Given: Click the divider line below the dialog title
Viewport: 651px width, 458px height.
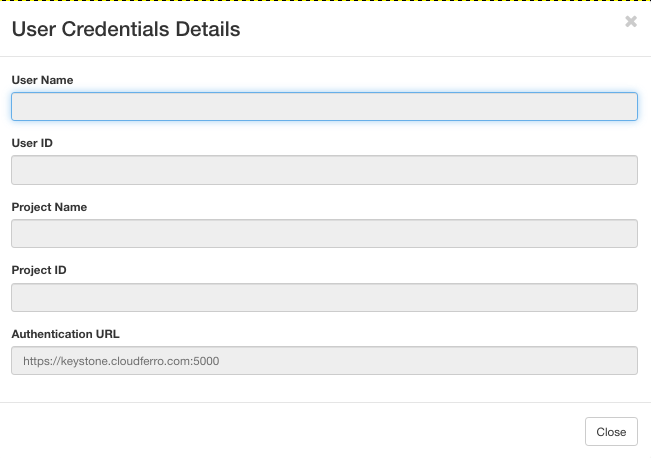Looking at the screenshot, I should pyautogui.click(x=325, y=56).
